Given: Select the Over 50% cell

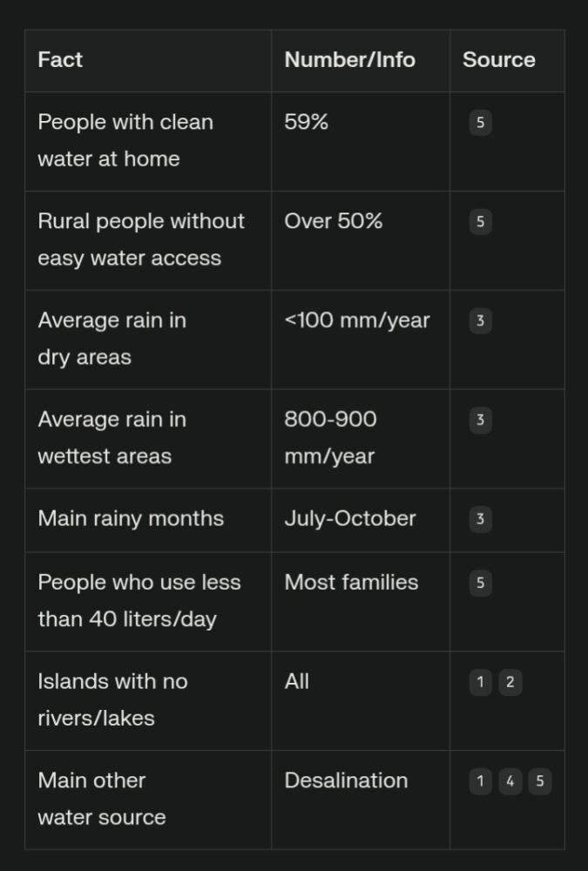Looking at the screenshot, I should coord(333,221).
